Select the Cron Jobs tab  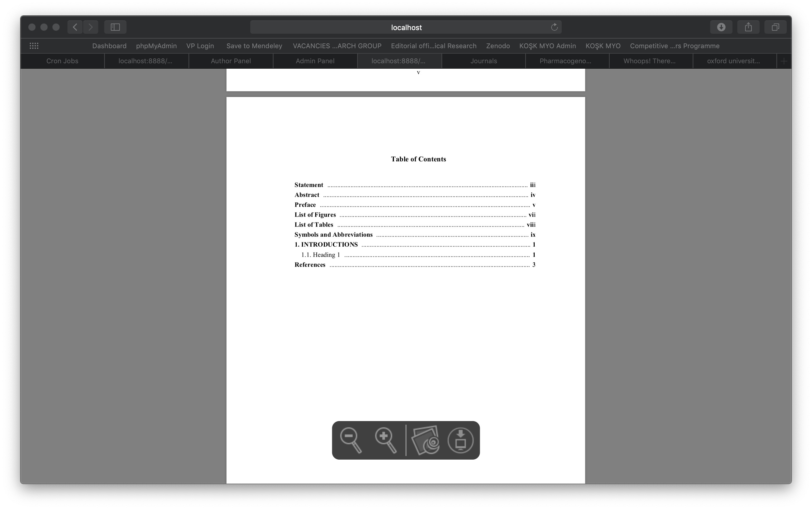click(62, 61)
